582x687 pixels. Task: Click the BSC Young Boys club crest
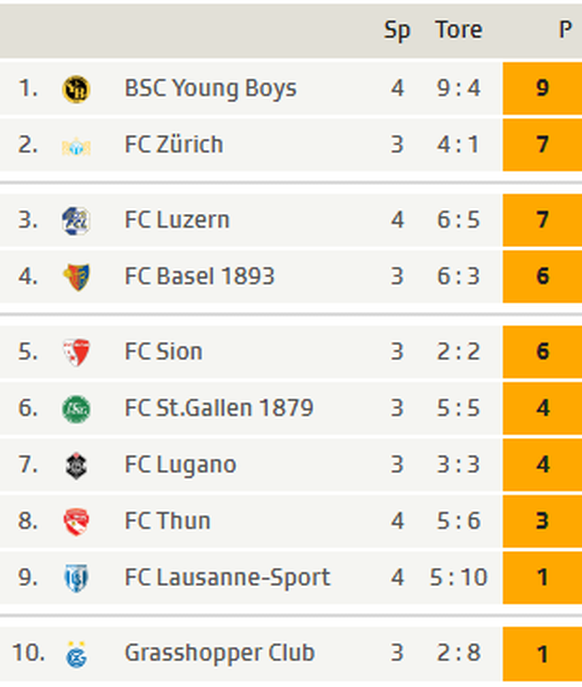point(76,89)
